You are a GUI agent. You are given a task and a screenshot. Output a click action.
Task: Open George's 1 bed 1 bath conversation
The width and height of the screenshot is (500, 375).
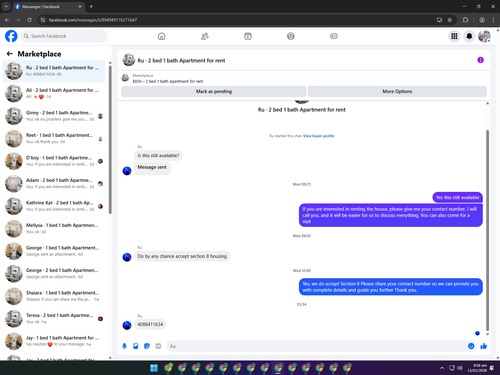coord(54,251)
